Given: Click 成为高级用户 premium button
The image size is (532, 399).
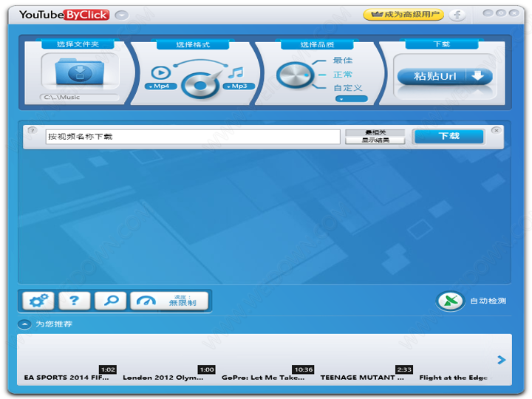Looking at the screenshot, I should click(403, 15).
